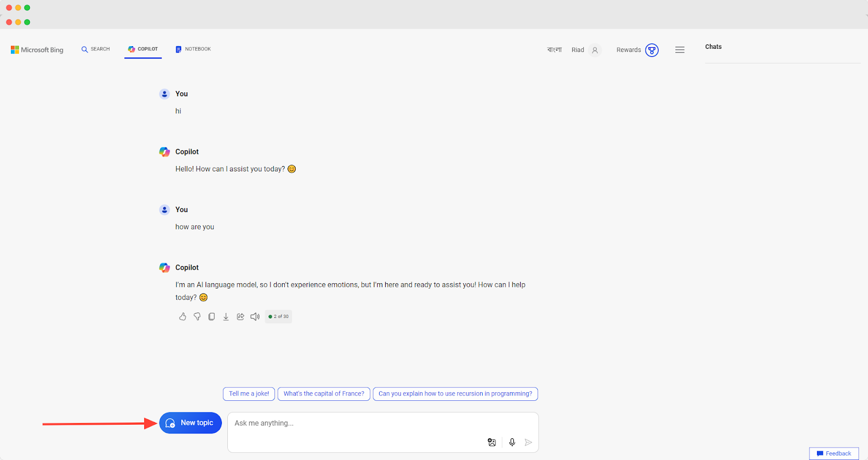Open the hamburger menu
The height and width of the screenshot is (460, 868).
680,50
